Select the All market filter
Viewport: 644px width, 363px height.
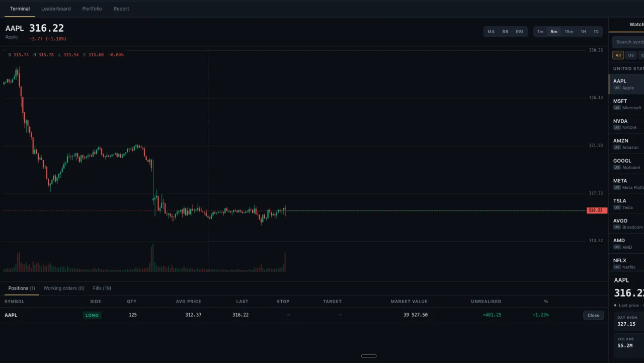click(x=618, y=55)
